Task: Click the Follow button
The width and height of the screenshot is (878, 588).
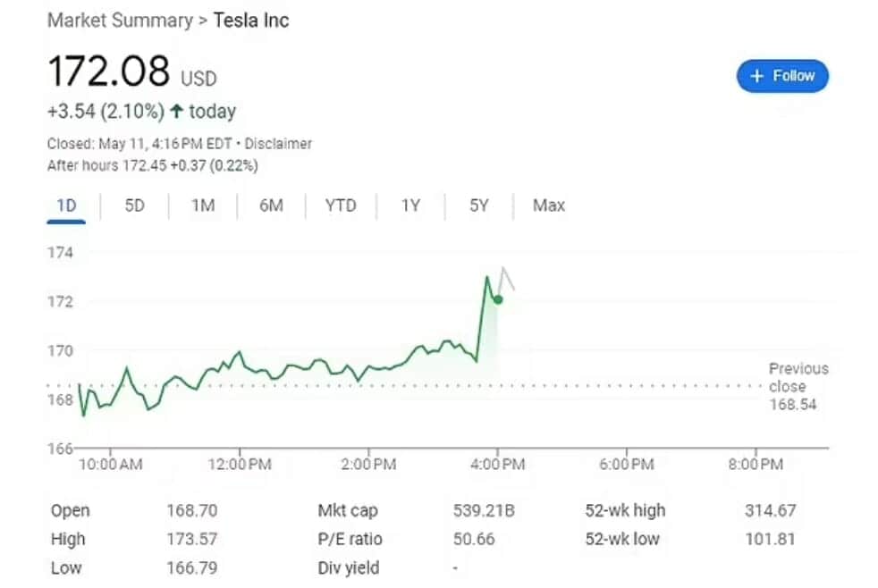Action: click(782, 76)
